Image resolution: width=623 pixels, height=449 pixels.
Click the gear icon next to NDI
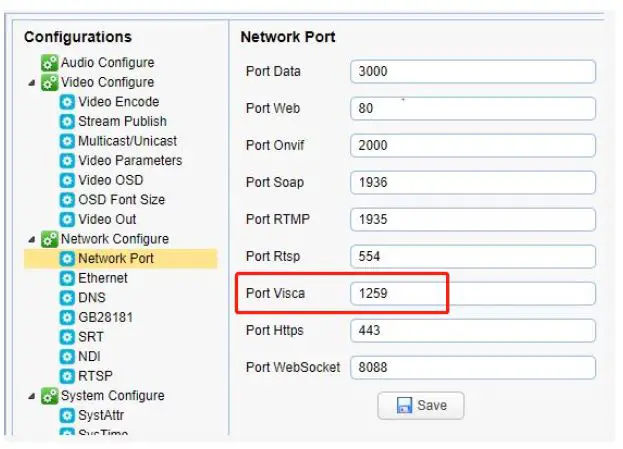(x=67, y=356)
